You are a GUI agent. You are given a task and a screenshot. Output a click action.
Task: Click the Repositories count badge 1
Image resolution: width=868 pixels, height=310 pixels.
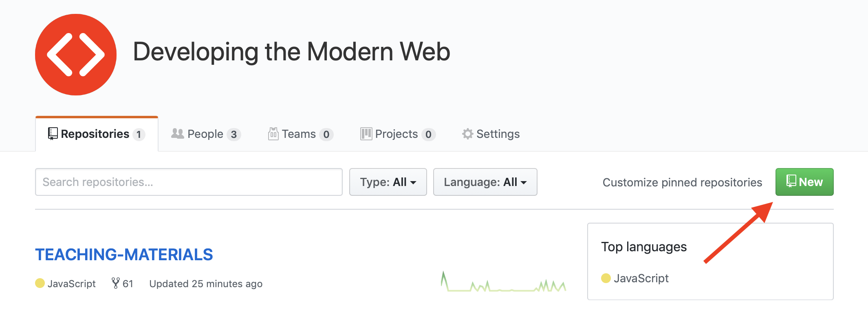[x=139, y=135]
